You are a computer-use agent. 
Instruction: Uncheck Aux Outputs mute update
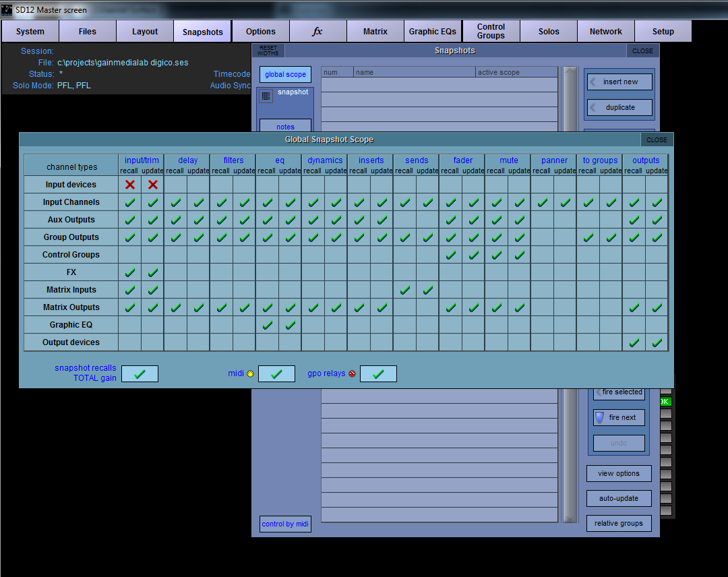(520, 220)
